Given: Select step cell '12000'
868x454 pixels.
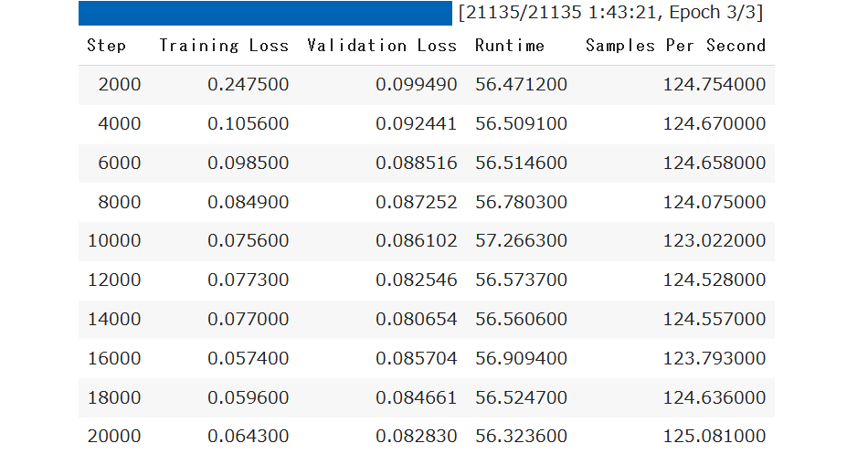Looking at the screenshot, I should click(114, 280).
